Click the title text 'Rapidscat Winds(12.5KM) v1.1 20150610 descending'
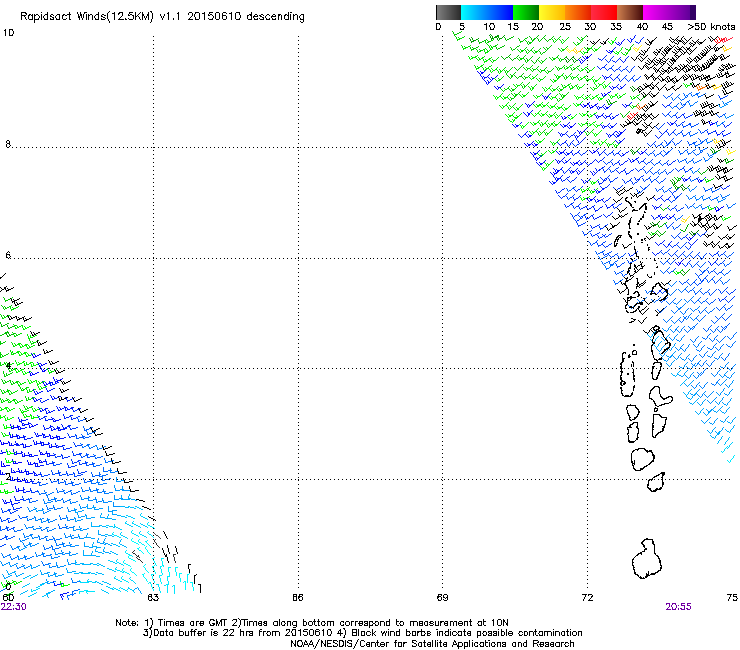The image size is (740, 650). pos(162,17)
